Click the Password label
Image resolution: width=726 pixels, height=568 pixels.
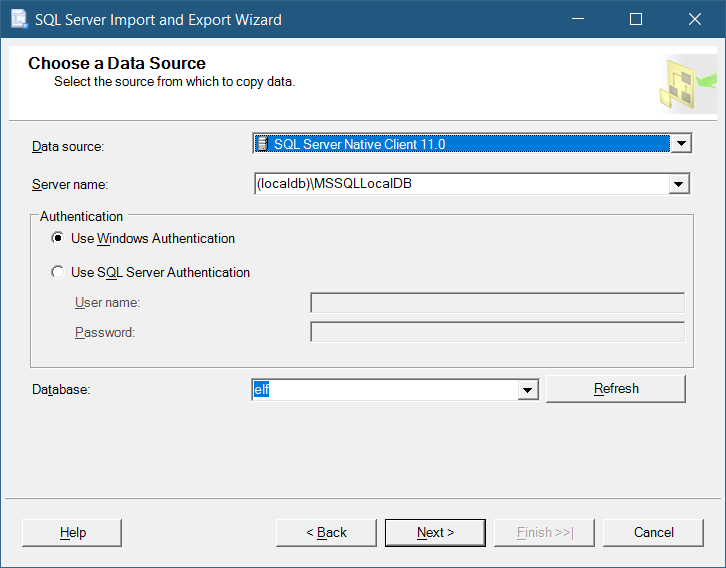[x=105, y=332]
